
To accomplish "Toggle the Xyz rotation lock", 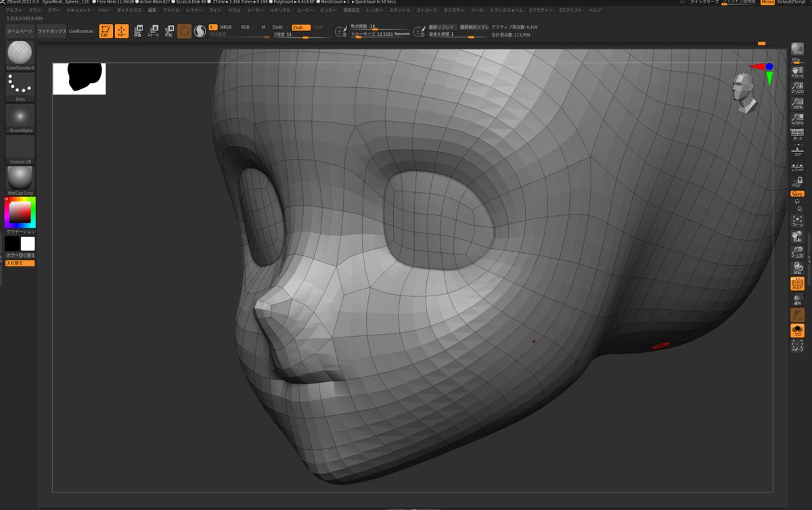I will coord(797,193).
